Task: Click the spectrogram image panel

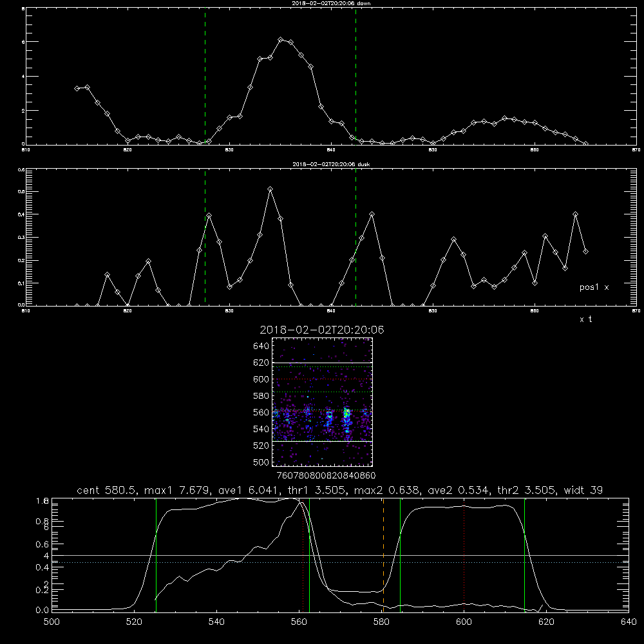Action: coord(322,402)
